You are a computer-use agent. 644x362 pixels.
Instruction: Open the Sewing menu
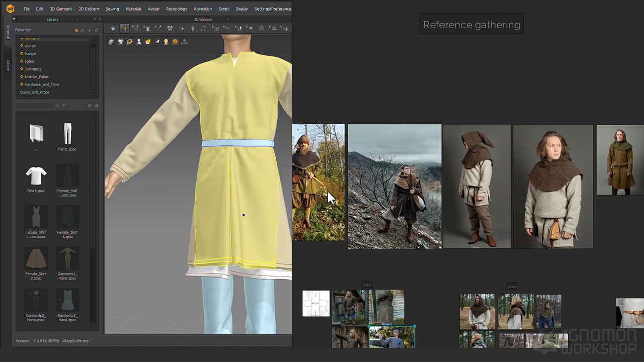click(112, 9)
